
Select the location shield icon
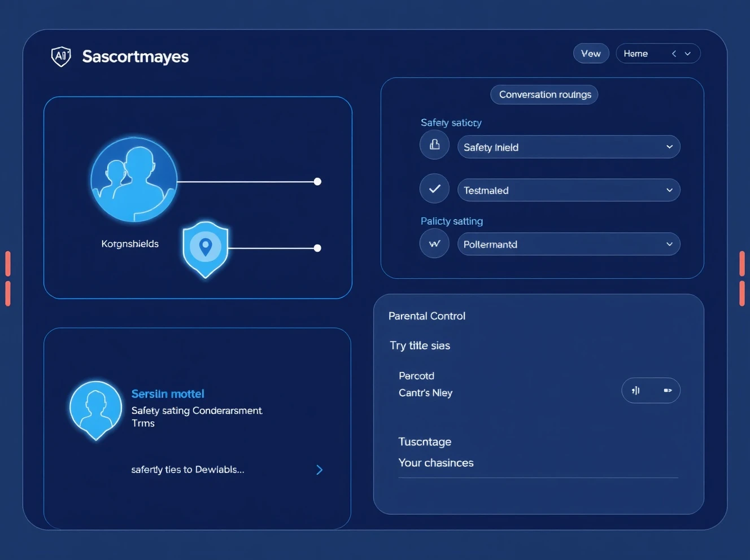click(206, 248)
